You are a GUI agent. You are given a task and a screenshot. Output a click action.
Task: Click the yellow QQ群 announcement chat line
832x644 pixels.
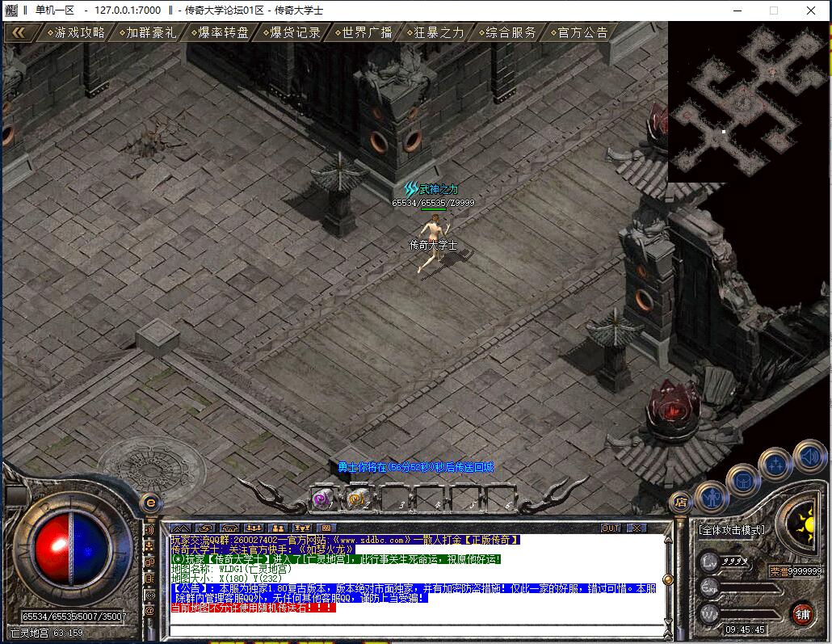(x=346, y=540)
